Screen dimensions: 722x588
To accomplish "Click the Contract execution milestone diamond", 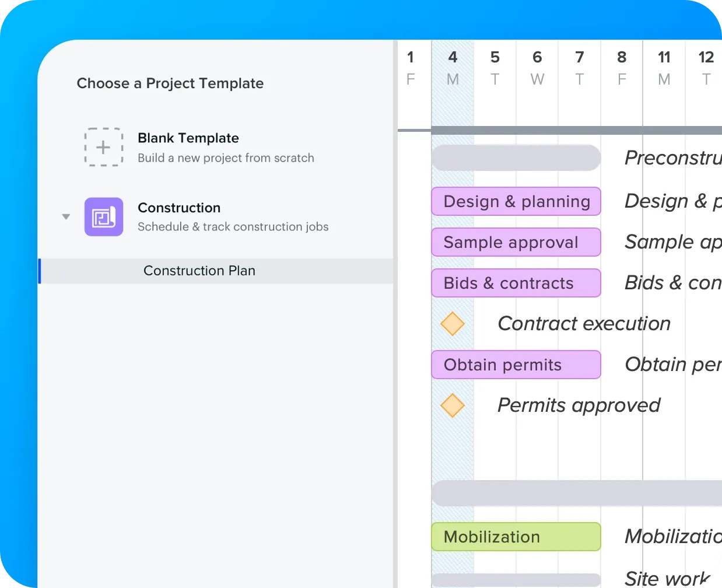I will [453, 324].
